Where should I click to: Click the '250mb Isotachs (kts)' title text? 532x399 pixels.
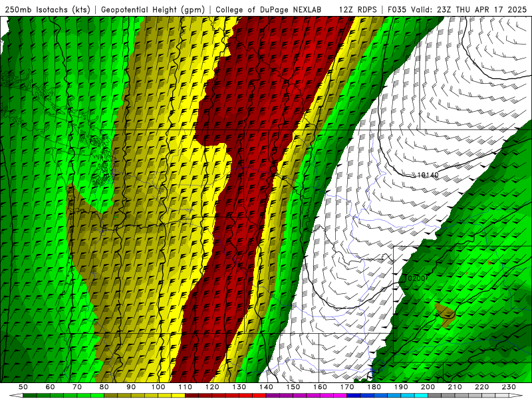pyautogui.click(x=47, y=10)
